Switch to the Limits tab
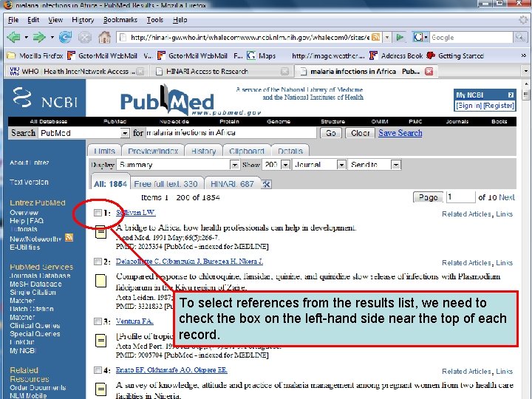 click(104, 151)
